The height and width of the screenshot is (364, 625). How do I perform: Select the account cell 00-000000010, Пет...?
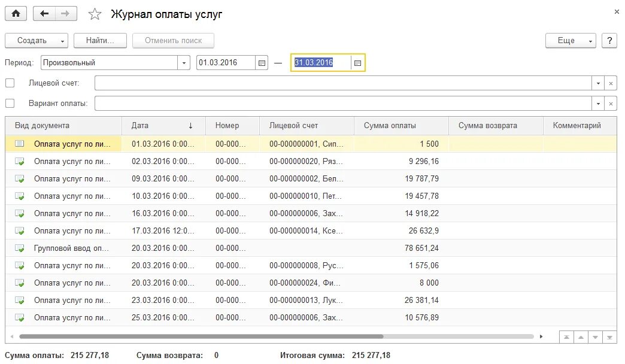[306, 196]
